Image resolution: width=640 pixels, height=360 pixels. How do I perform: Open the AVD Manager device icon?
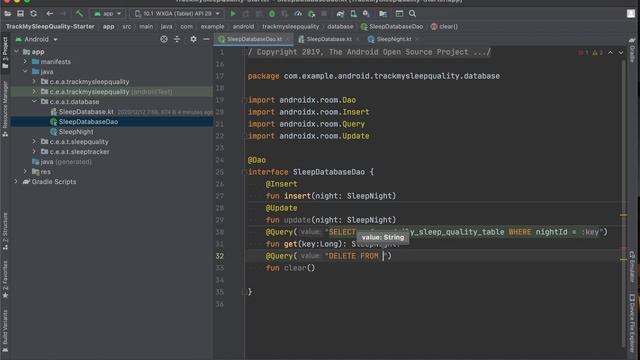[x=353, y=14]
